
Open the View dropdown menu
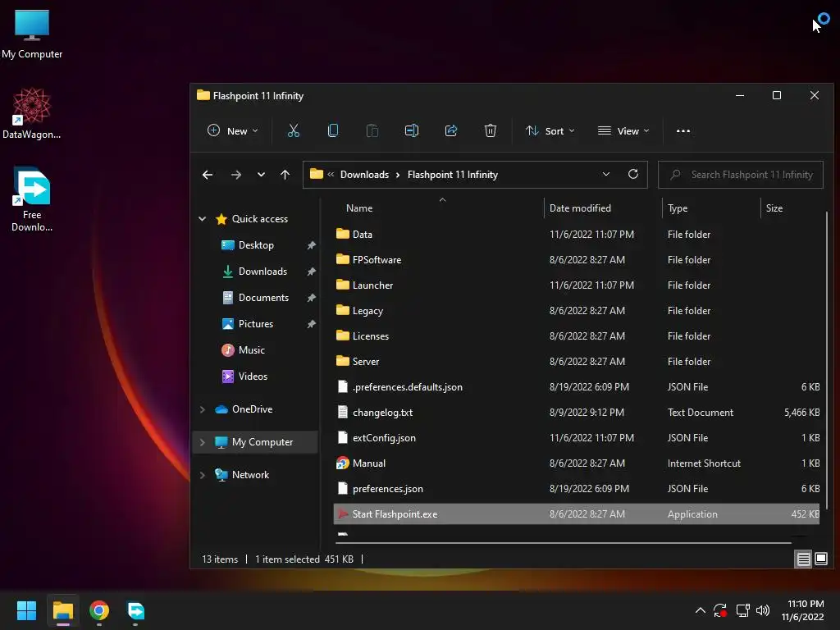[623, 130]
